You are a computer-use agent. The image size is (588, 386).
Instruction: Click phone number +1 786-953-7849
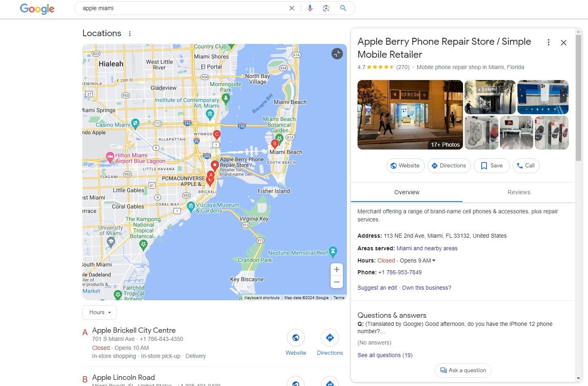[400, 272]
